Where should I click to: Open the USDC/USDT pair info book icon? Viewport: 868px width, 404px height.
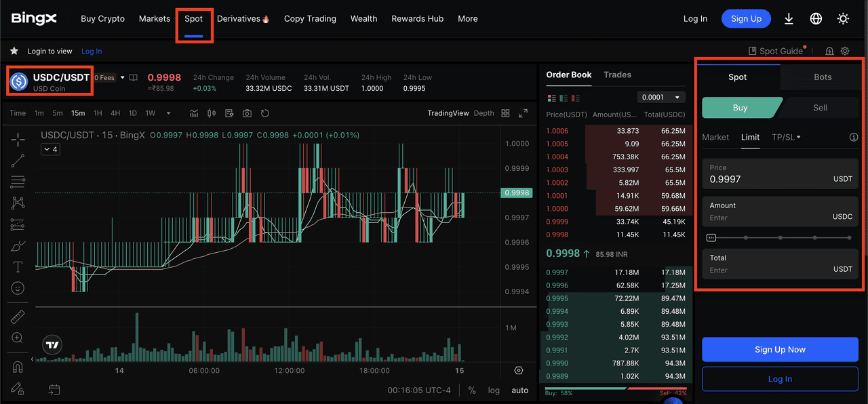134,77
